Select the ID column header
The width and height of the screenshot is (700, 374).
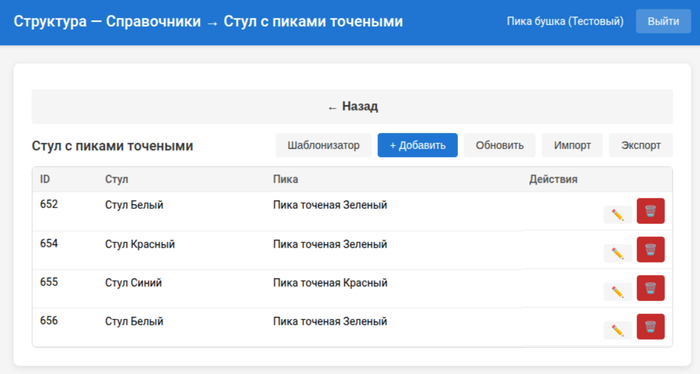(x=45, y=179)
